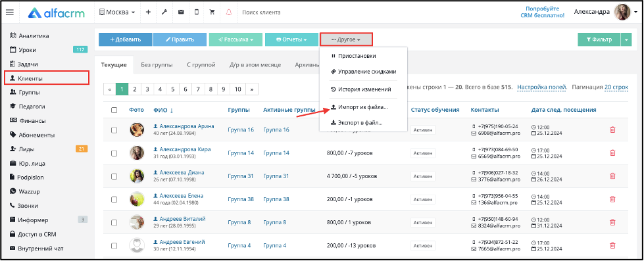Open the wrench settings icon
644x261 pixels.
pyautogui.click(x=164, y=12)
